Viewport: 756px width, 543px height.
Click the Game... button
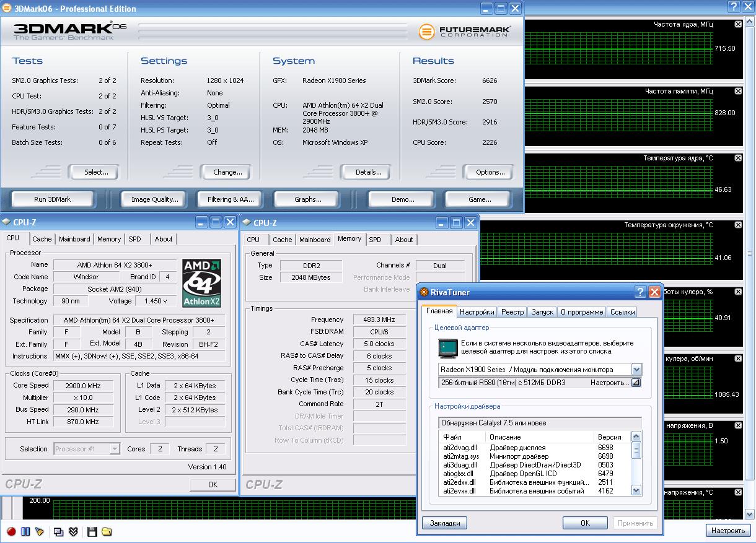pyautogui.click(x=480, y=199)
